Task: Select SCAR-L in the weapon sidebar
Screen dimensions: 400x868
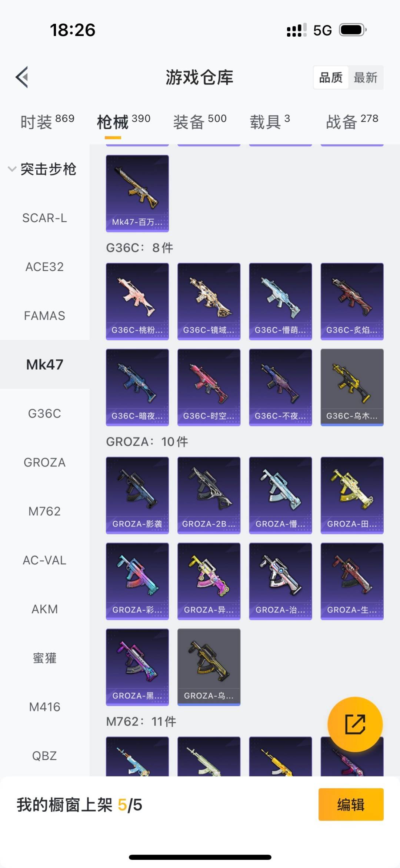Action: point(45,218)
